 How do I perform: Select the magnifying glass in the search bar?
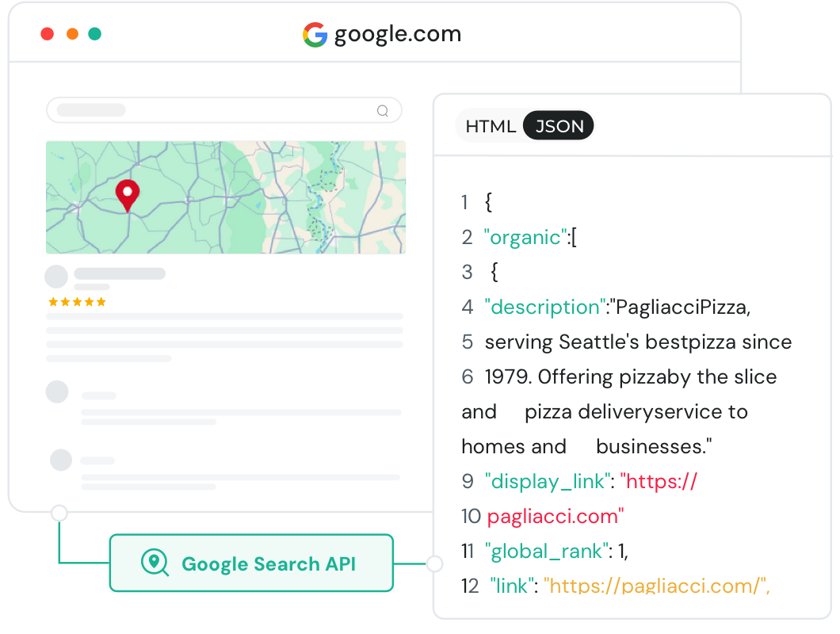click(x=384, y=110)
